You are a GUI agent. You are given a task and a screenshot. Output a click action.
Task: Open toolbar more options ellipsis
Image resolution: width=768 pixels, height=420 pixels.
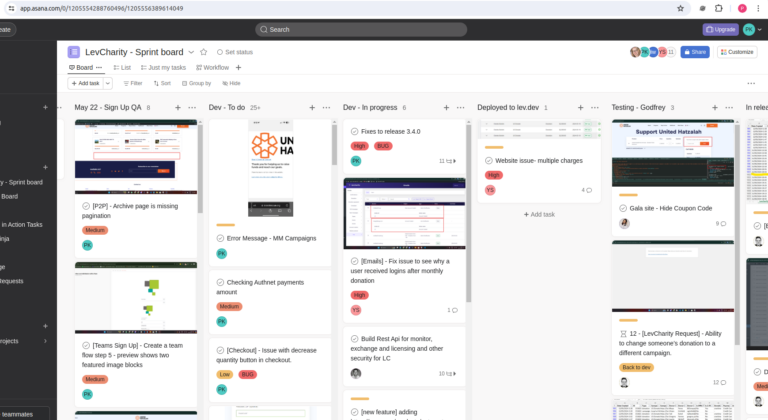[x=751, y=83]
